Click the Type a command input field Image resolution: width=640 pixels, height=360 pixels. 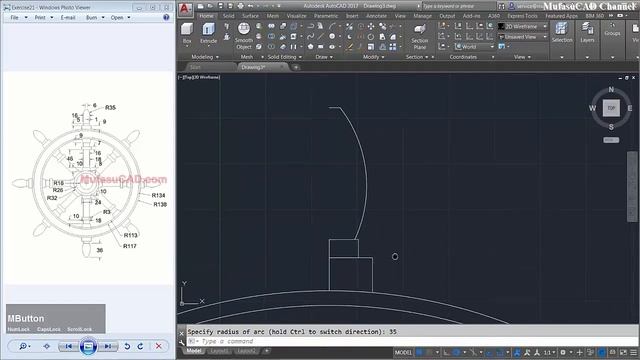pyautogui.click(x=412, y=341)
